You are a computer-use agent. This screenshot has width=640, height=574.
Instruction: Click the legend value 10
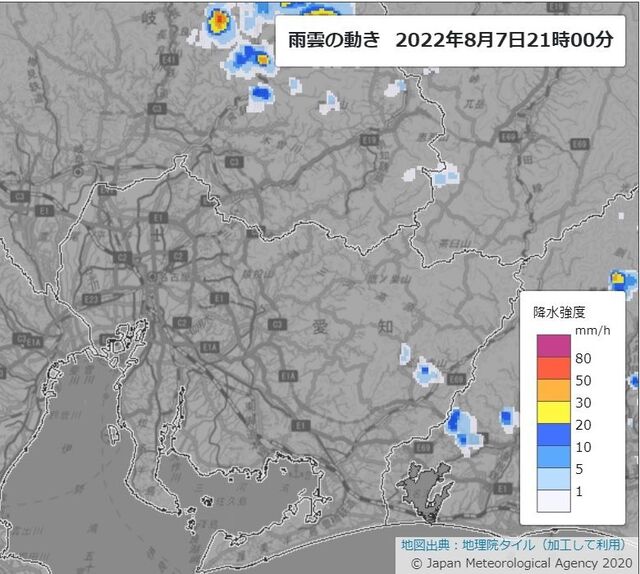point(583,447)
